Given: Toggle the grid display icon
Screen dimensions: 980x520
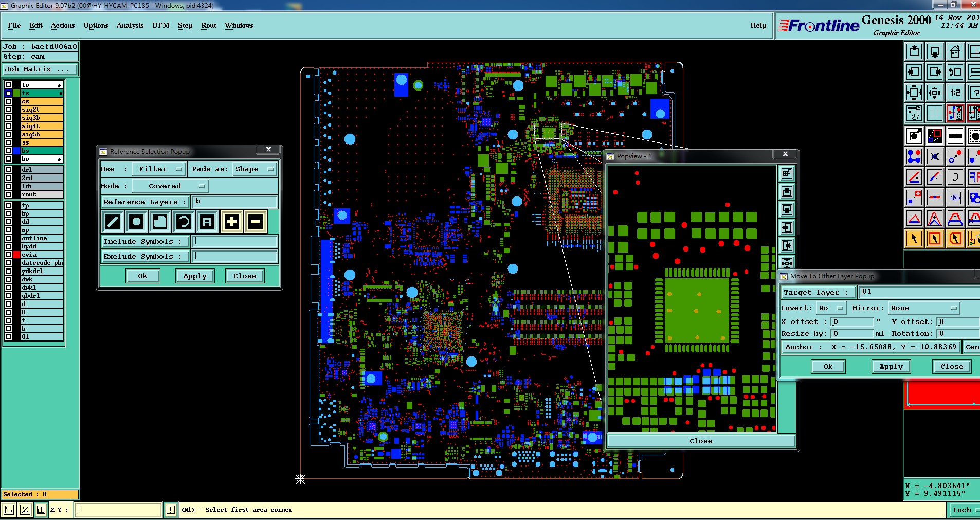Looking at the screenshot, I should (935, 113).
